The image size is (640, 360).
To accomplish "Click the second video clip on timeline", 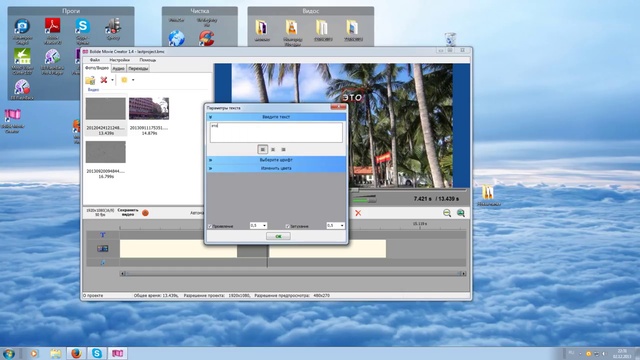I will tap(327, 249).
